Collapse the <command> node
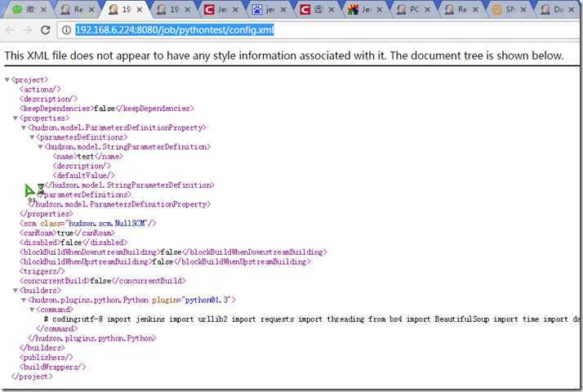 click(x=32, y=310)
